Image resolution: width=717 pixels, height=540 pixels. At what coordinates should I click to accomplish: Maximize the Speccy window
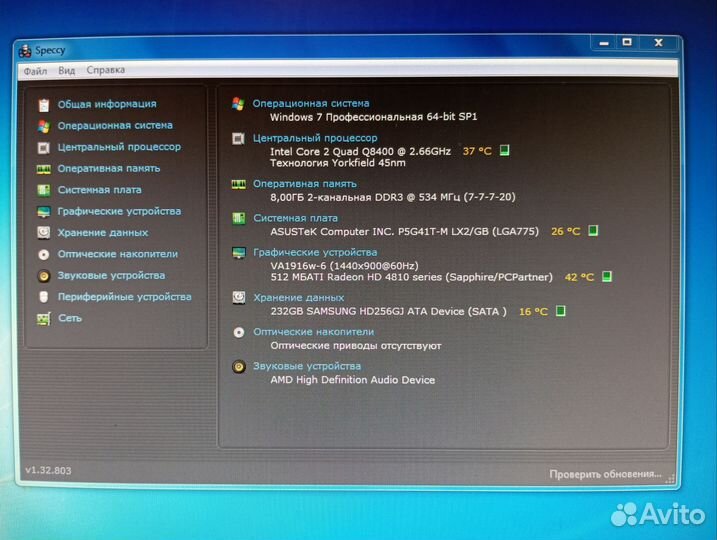pyautogui.click(x=627, y=43)
